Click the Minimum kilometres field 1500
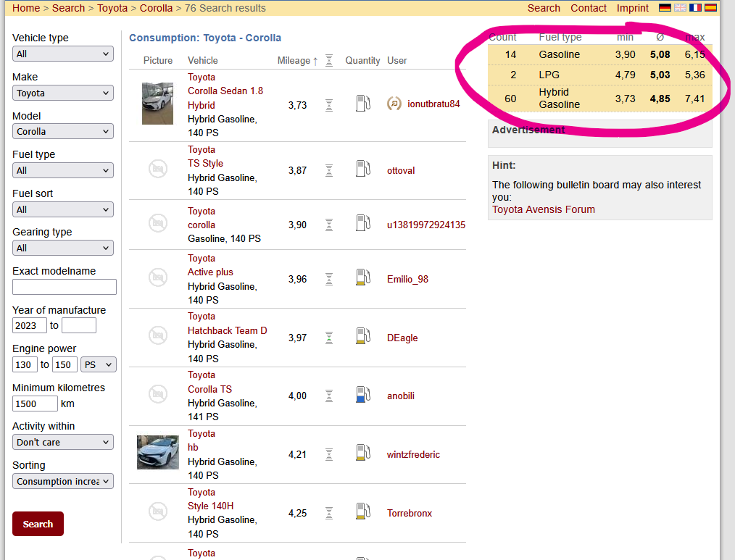The image size is (735, 560). tap(35, 404)
